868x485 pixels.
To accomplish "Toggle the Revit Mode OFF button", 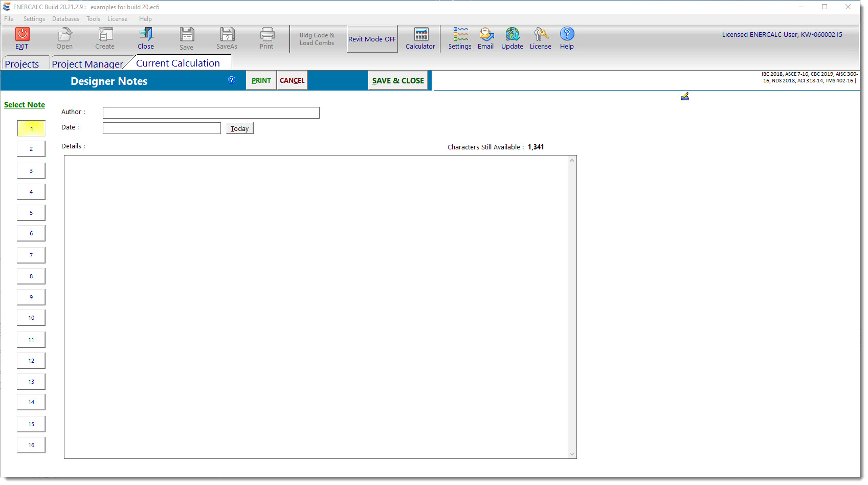I will tap(372, 39).
